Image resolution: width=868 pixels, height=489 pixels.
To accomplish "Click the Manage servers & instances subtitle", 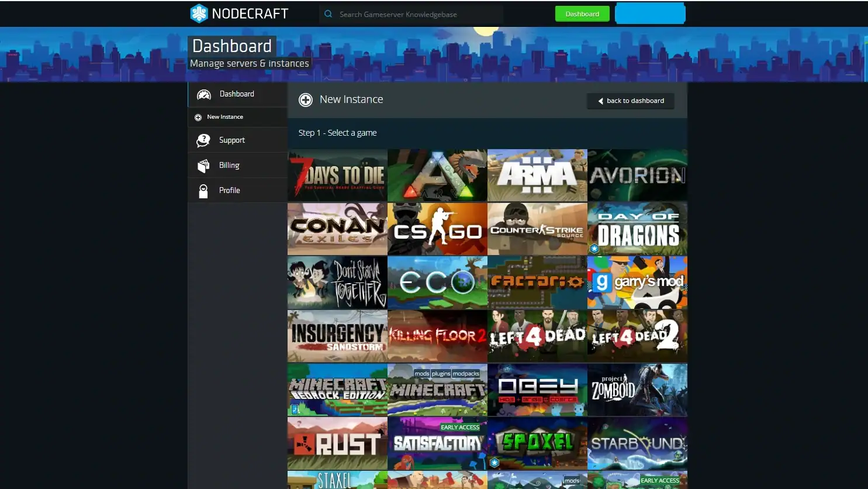I will 249,64.
